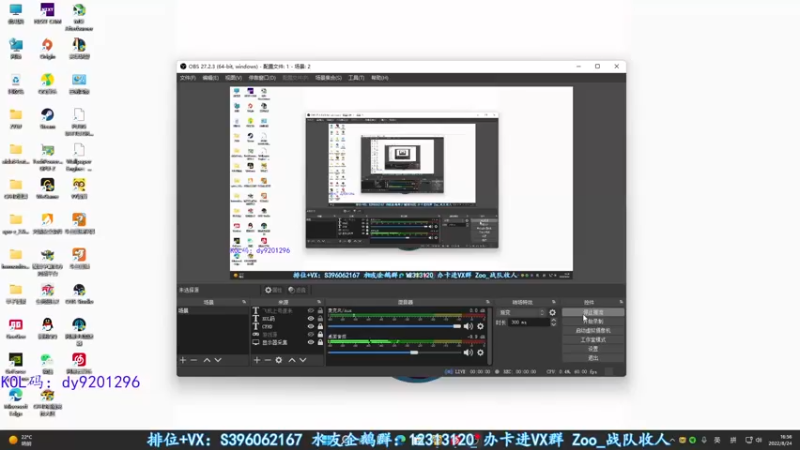Toggle lock on second text source
800x450 pixels.
point(320,318)
